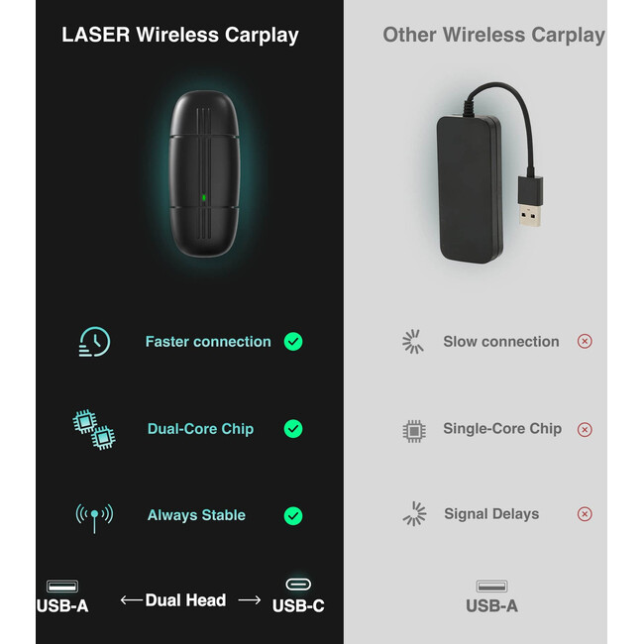
Task: Click red X beside Single-Core Chip
Action: pos(585,430)
